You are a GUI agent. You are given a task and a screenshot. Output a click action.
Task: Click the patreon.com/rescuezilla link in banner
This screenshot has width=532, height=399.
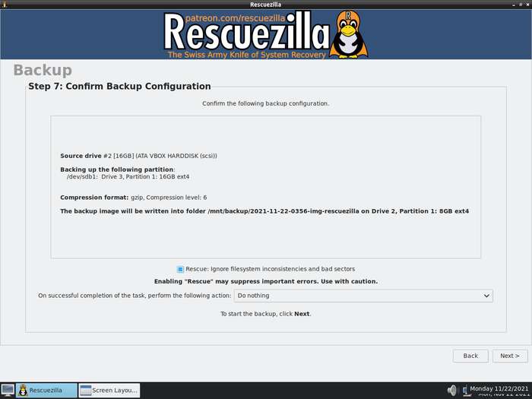235,18
